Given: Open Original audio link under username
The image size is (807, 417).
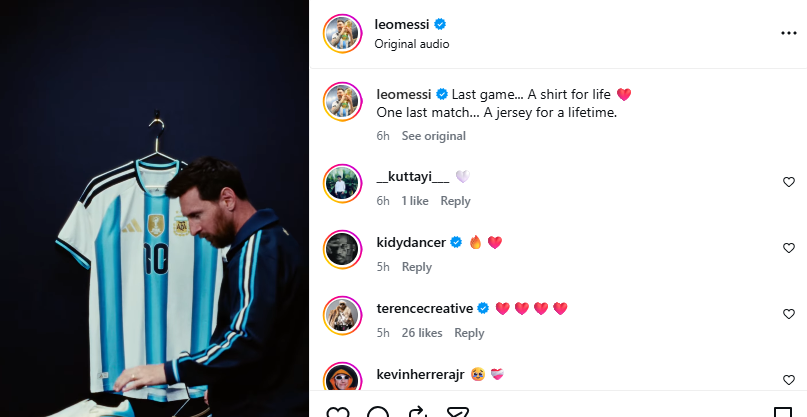Looking at the screenshot, I should click(412, 44).
